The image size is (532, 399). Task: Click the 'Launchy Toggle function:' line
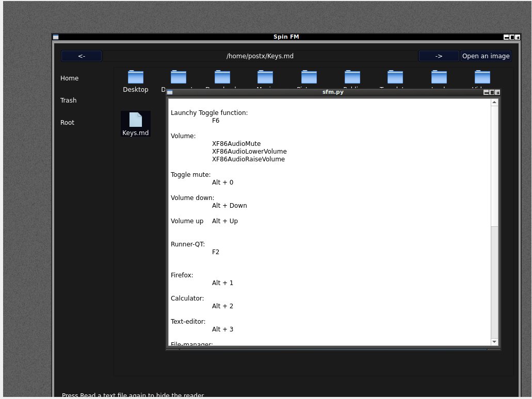(x=209, y=113)
